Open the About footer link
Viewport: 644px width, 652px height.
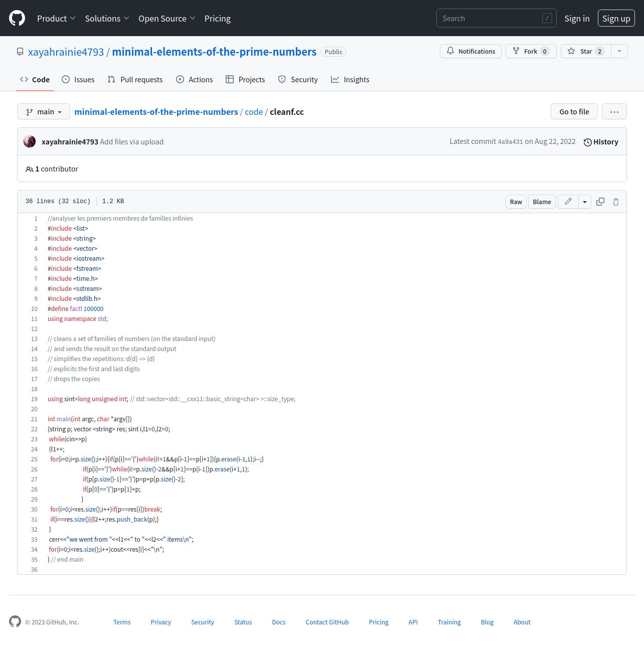tap(522, 622)
